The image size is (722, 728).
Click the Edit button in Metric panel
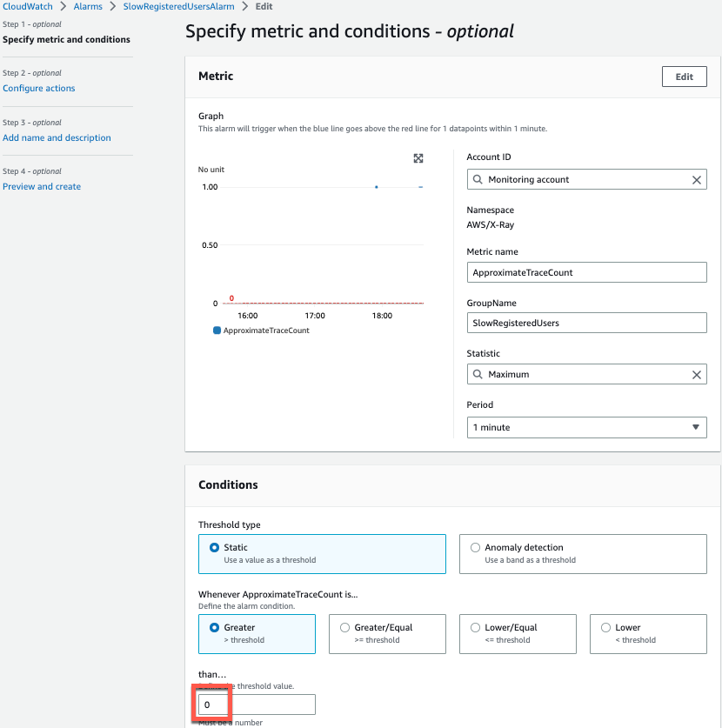click(684, 77)
